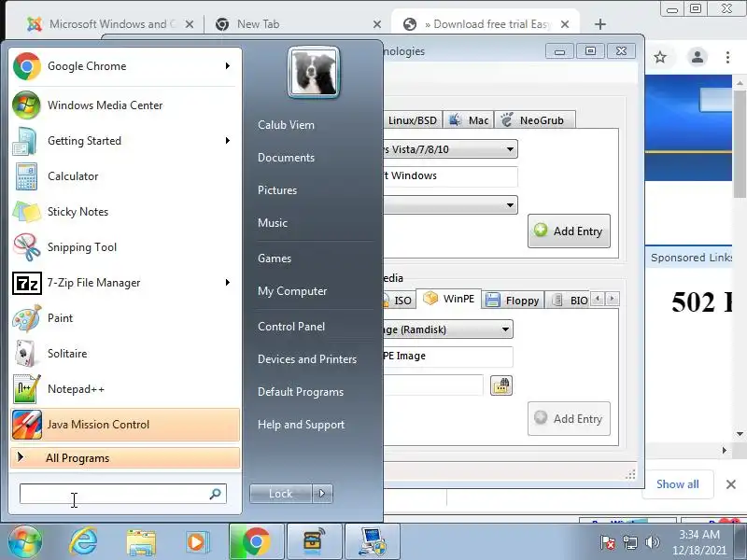Click the Lock button
747x560 pixels.
click(x=281, y=494)
